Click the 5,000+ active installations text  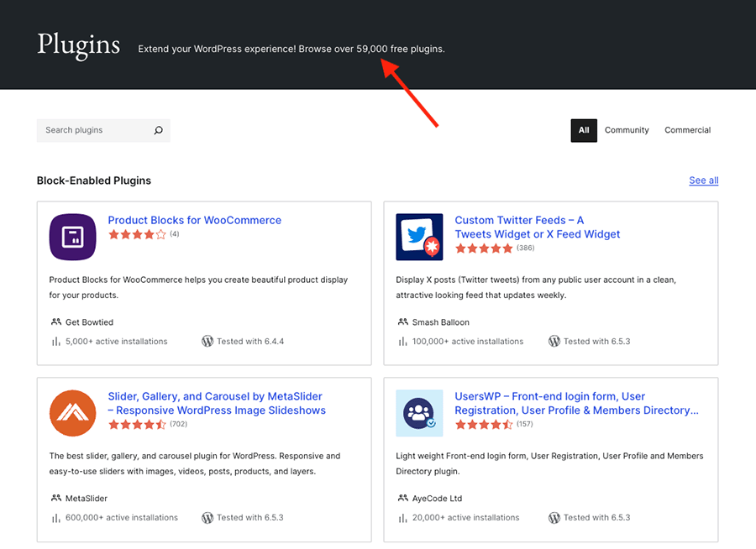tap(116, 342)
